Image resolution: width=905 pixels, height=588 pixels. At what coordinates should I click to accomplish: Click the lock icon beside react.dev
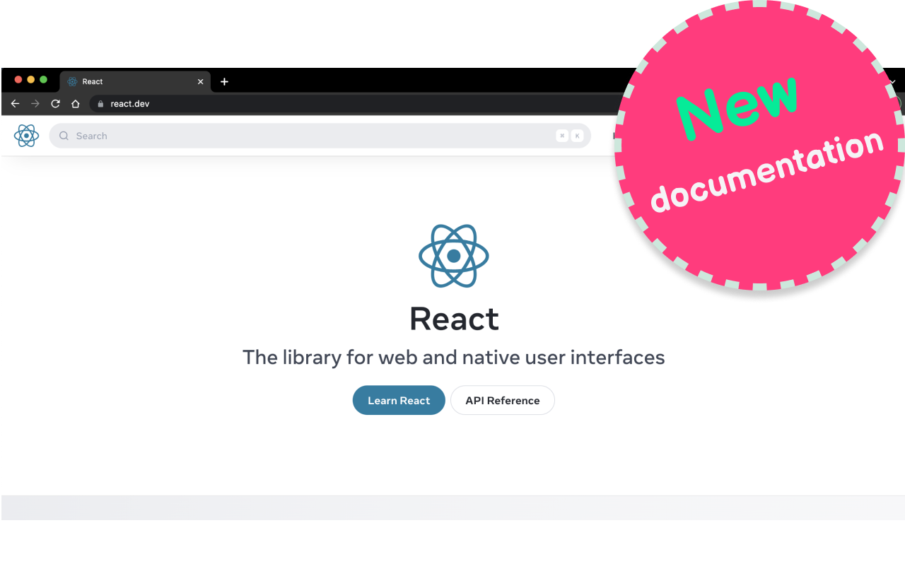[100, 104]
